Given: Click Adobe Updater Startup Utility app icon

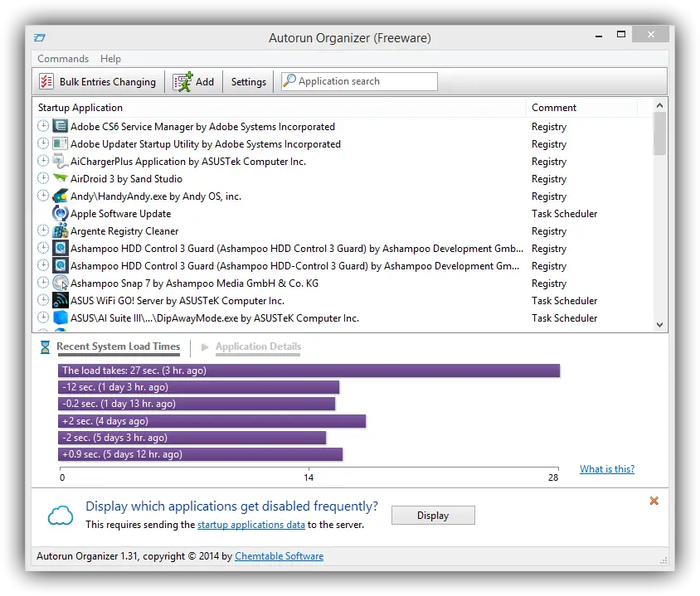Looking at the screenshot, I should (x=61, y=143).
